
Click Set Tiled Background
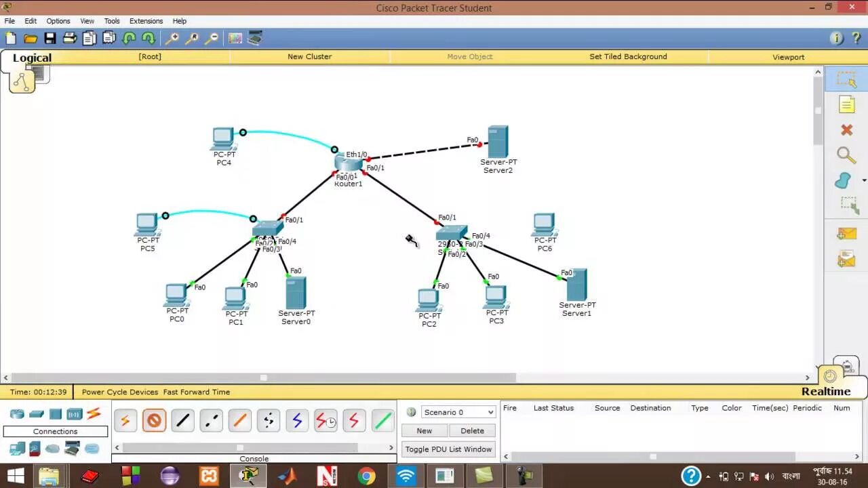628,56
